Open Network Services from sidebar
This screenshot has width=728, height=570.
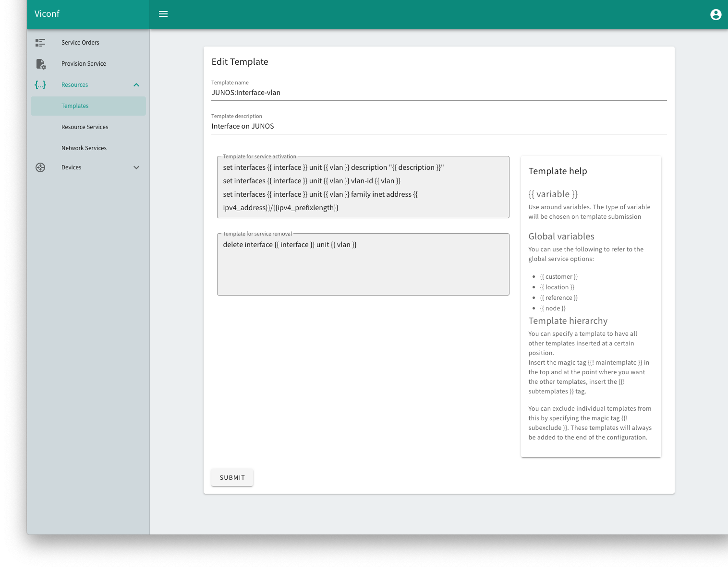(x=84, y=148)
